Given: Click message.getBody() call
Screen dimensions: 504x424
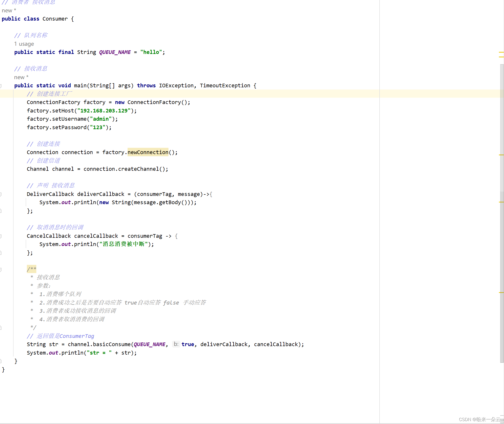Looking at the screenshot, I should [160, 202].
